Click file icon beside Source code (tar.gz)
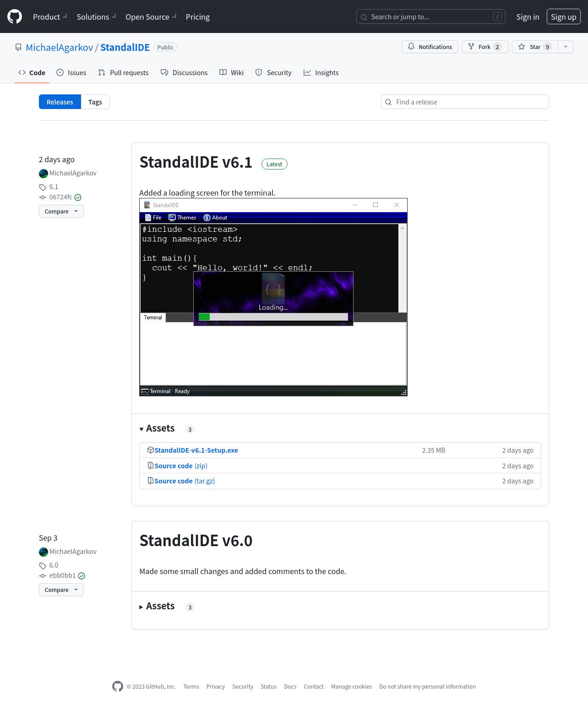The image size is (588, 712). (x=150, y=481)
